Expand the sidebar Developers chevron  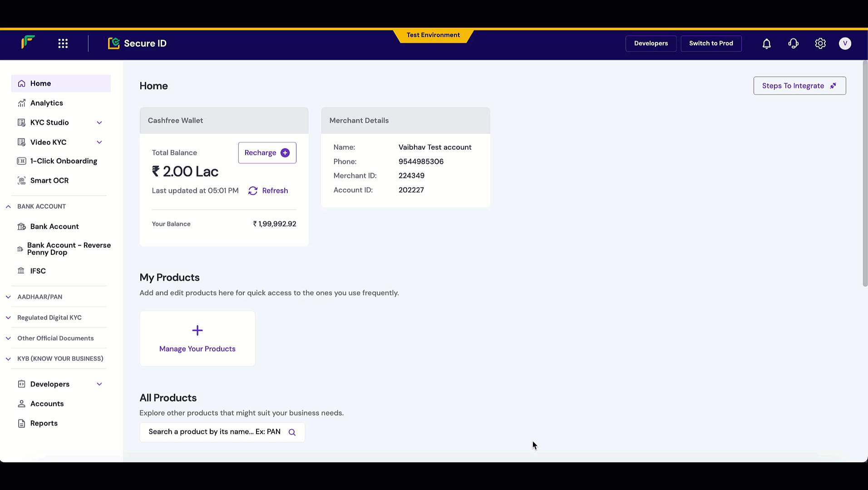(x=99, y=384)
